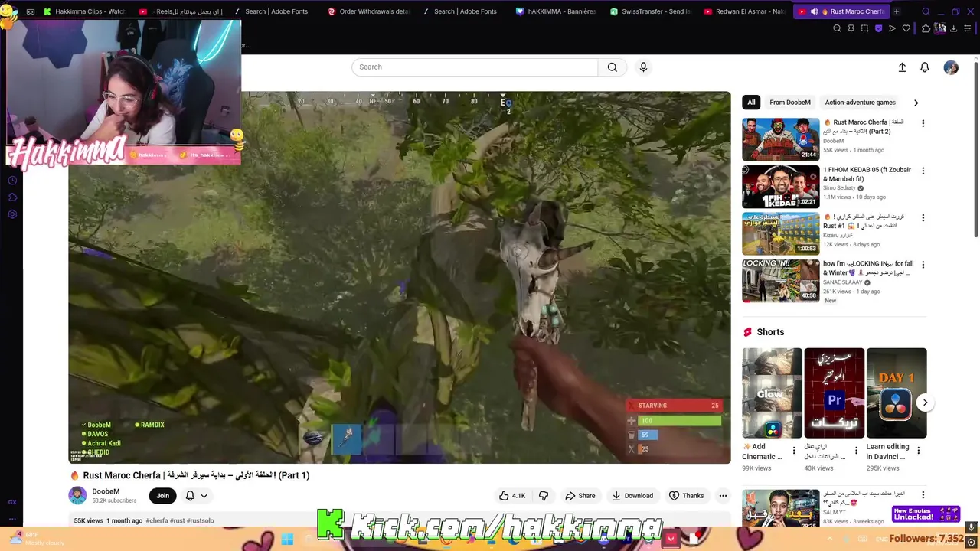Switch to the SwissTransfer tab

pyautogui.click(x=651, y=11)
